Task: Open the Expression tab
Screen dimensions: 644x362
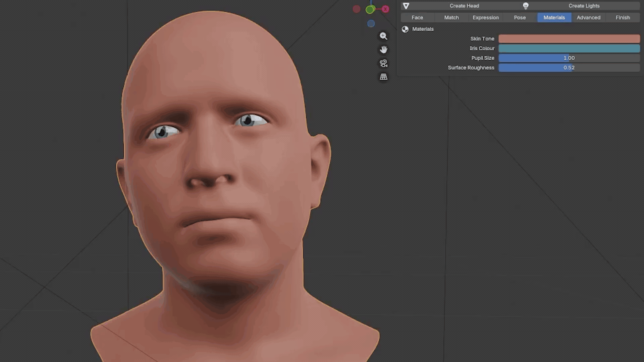Action: (486, 17)
